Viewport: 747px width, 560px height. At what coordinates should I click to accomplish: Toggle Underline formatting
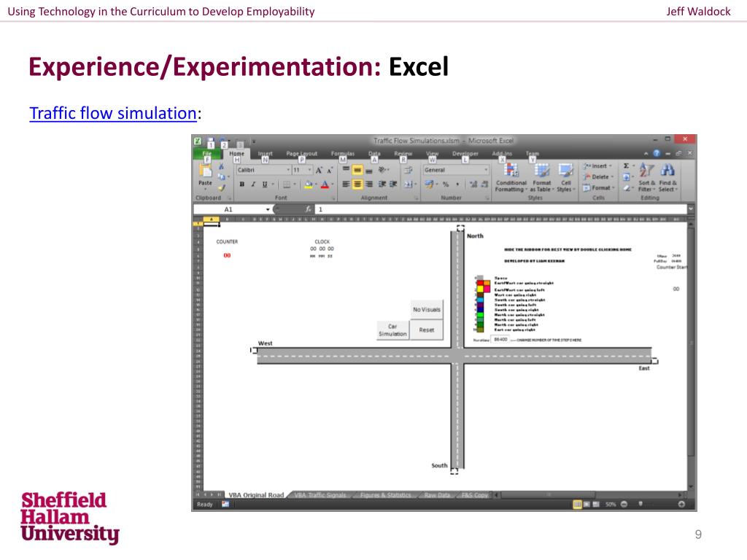(x=265, y=184)
